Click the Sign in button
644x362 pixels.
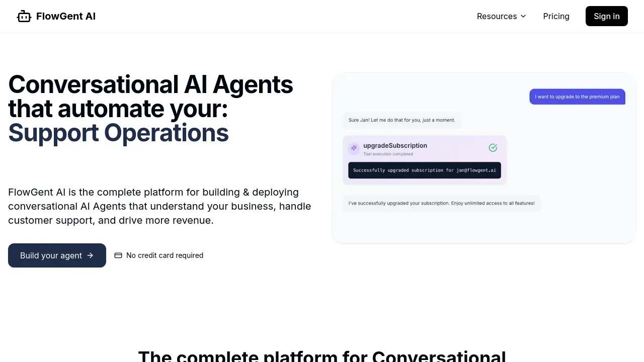pos(606,16)
